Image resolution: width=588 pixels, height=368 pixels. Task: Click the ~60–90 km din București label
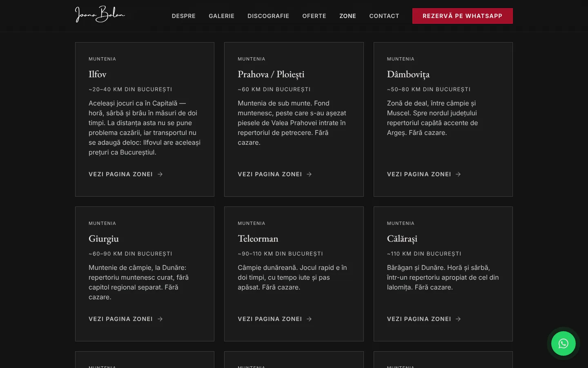click(130, 254)
